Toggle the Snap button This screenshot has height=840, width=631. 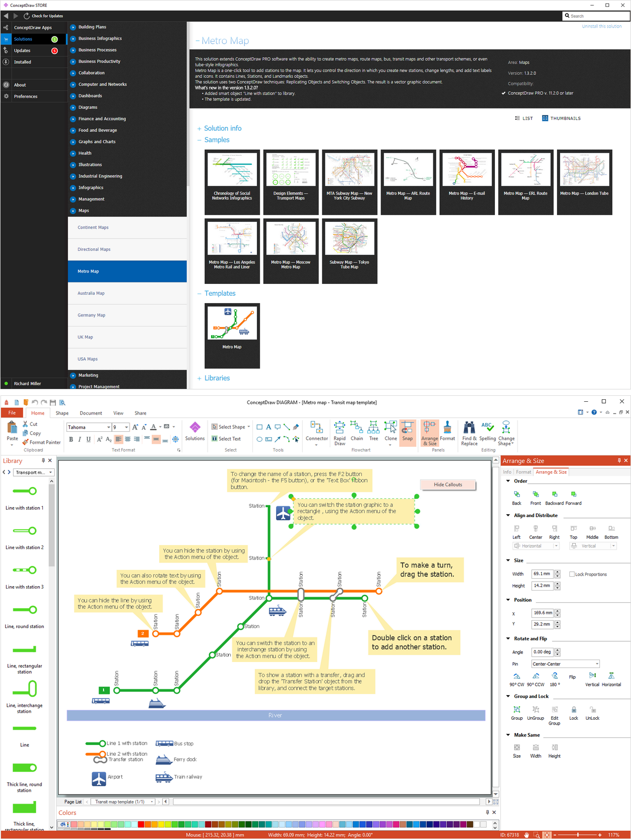click(x=407, y=432)
